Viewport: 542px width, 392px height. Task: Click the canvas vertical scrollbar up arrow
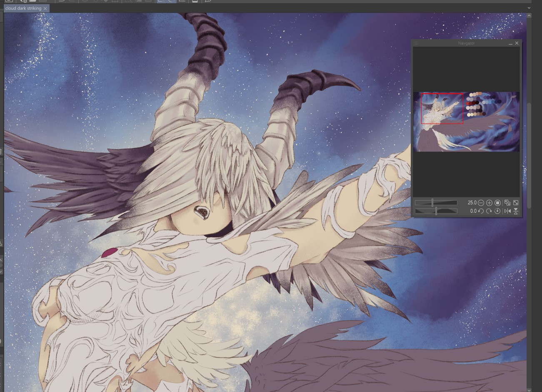point(529,16)
